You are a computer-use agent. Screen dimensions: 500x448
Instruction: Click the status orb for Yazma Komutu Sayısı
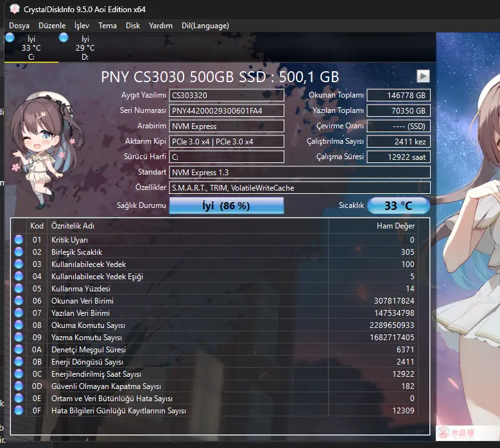click(19, 337)
